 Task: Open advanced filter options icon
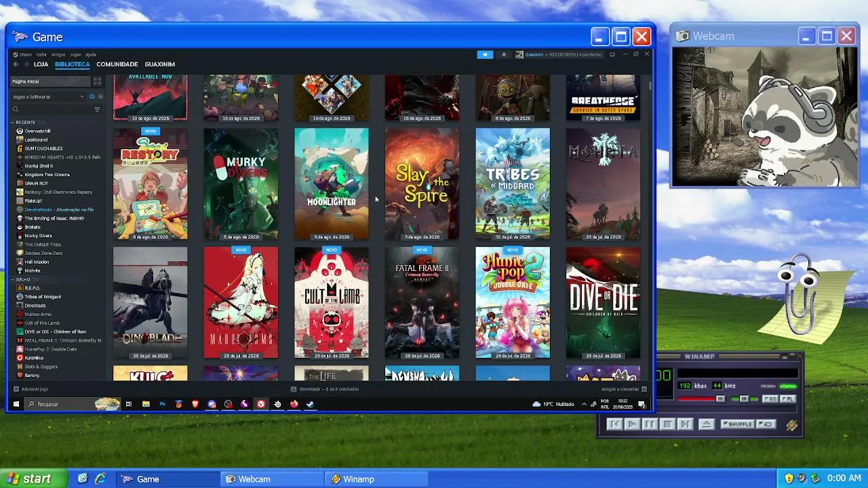pos(98,109)
